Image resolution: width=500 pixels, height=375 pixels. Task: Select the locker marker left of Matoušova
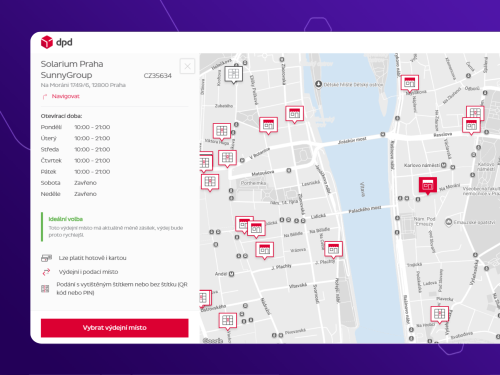(210, 182)
